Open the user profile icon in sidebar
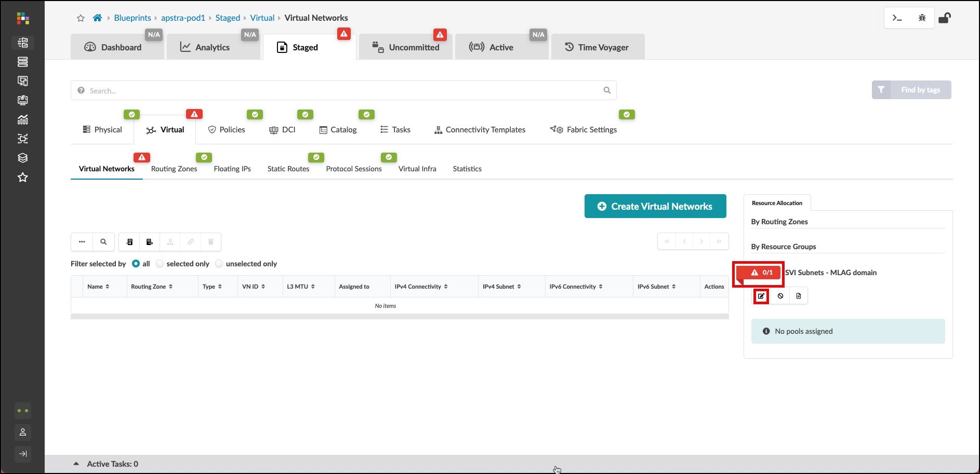Screen dimensions: 980x474 (x=23, y=432)
